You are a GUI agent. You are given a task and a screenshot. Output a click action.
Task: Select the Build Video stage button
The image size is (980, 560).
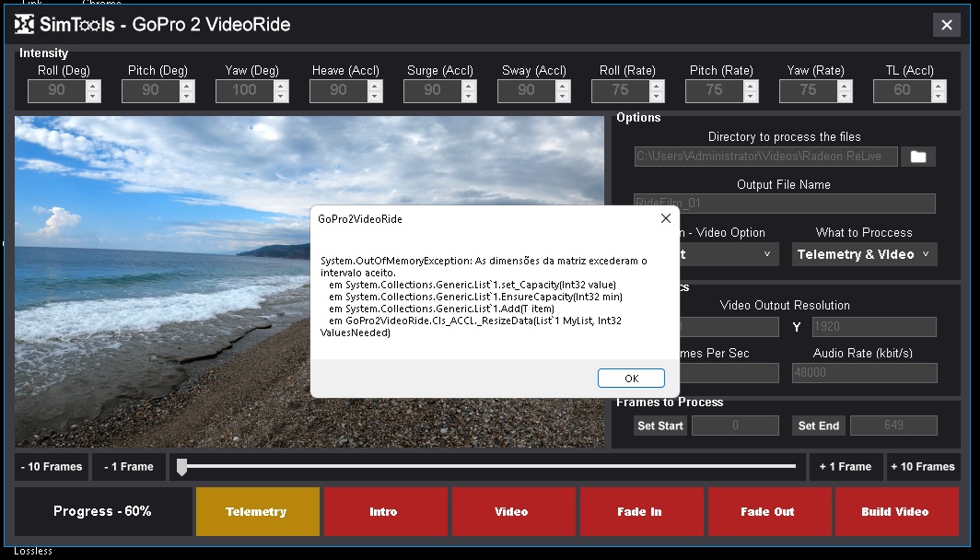pyautogui.click(x=895, y=511)
